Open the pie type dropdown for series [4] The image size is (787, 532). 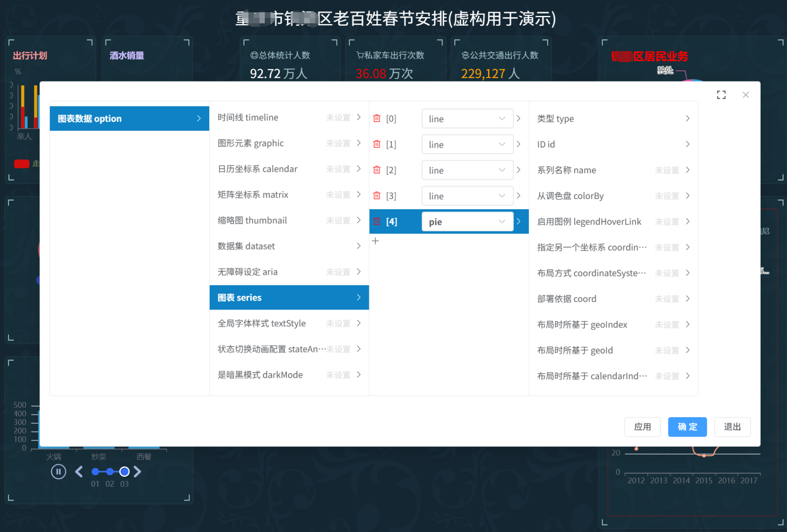coord(467,222)
